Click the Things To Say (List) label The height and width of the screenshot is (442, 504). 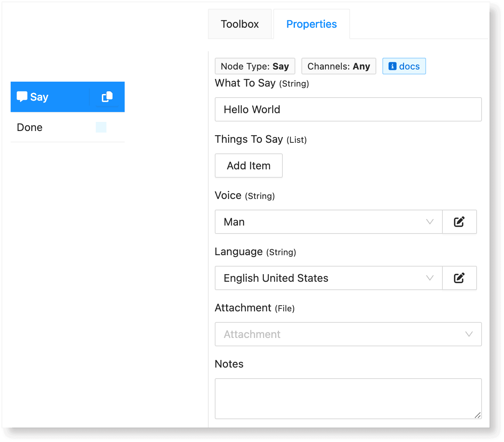point(261,139)
